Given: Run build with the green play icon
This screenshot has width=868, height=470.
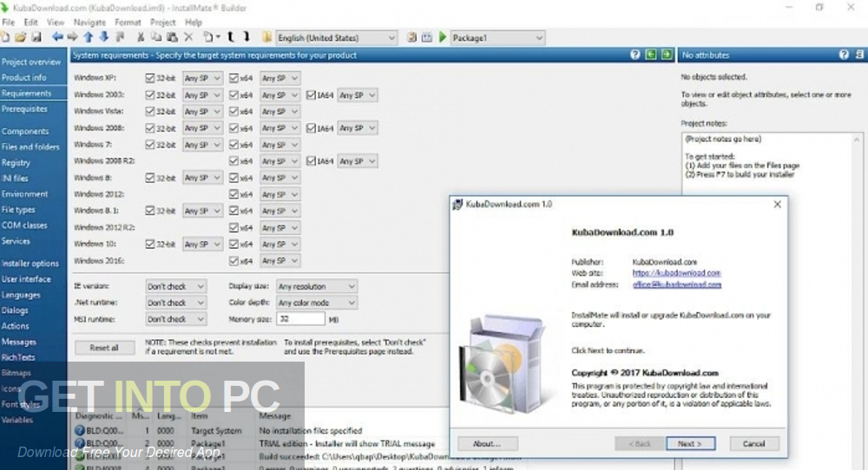Looking at the screenshot, I should tap(443, 37).
